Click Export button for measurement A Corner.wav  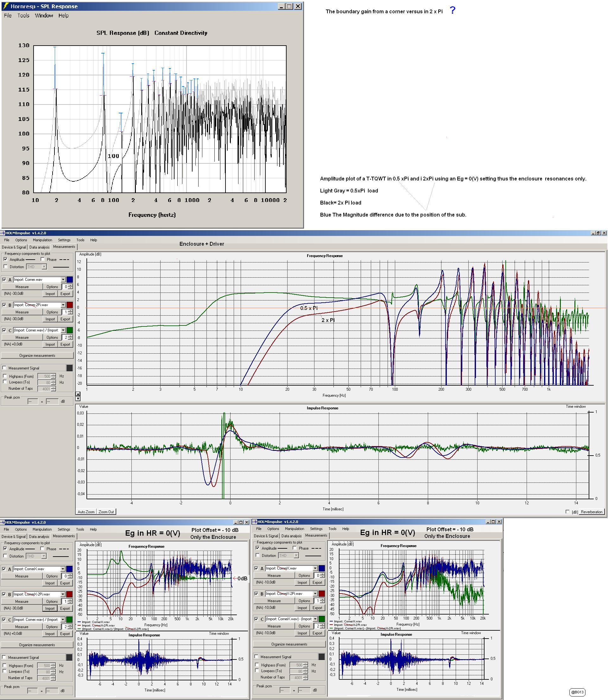[x=65, y=294]
